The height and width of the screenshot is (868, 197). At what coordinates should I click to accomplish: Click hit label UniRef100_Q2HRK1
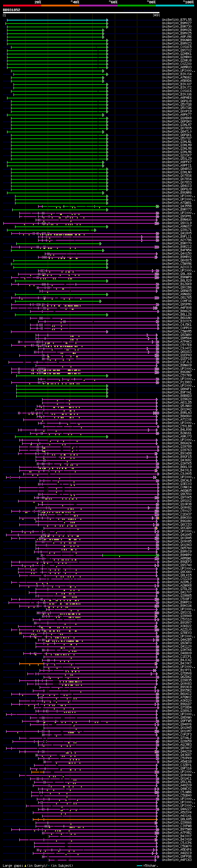[x=177, y=54]
